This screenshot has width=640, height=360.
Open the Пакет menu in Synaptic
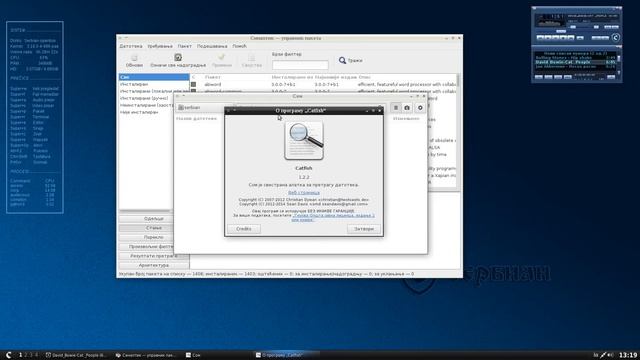tap(184, 46)
